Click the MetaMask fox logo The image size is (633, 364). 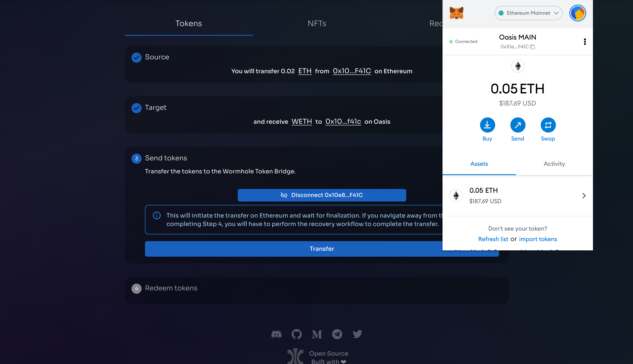pos(456,13)
